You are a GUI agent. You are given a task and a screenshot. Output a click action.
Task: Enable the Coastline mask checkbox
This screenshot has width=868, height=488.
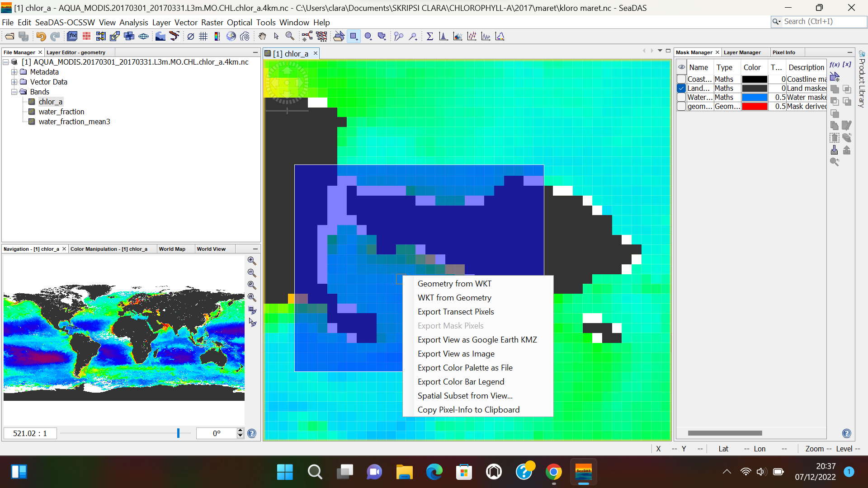pyautogui.click(x=681, y=79)
